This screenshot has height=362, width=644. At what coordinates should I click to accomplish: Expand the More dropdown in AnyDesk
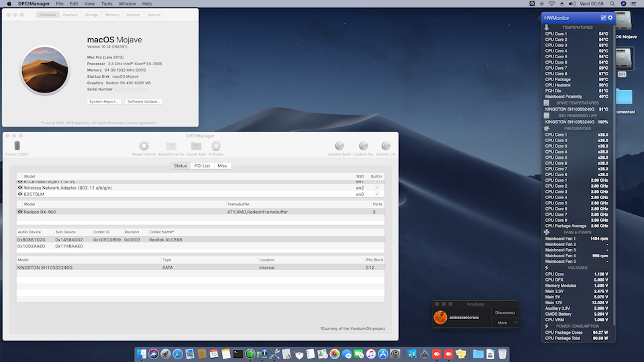pyautogui.click(x=507, y=322)
